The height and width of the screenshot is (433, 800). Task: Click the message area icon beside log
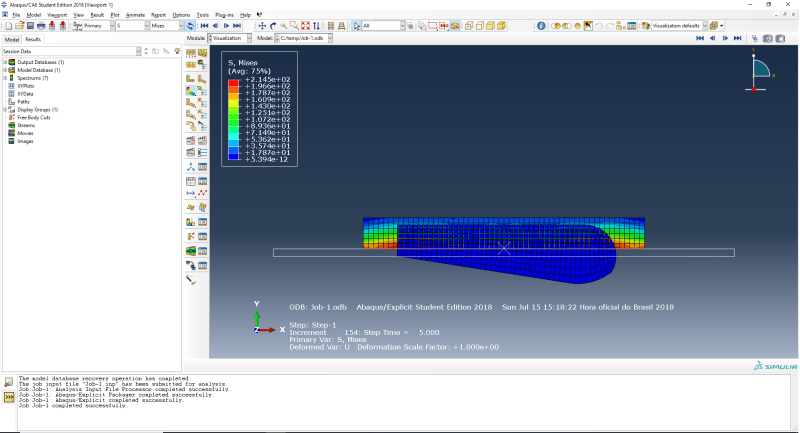click(x=9, y=383)
